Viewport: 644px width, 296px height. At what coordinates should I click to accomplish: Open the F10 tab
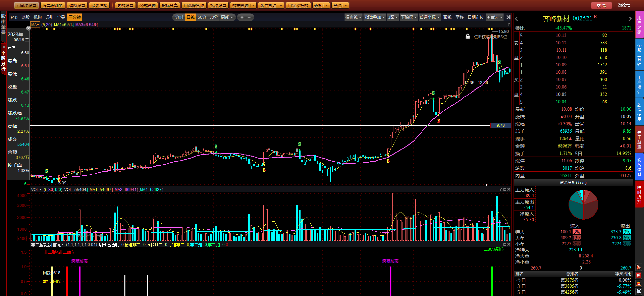pos(14,17)
